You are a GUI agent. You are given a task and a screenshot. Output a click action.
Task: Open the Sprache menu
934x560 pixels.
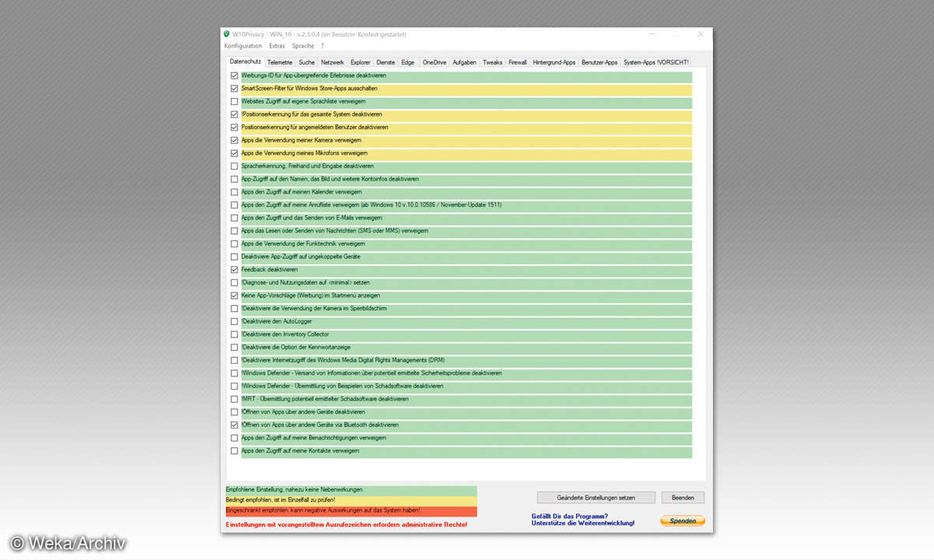click(x=303, y=46)
